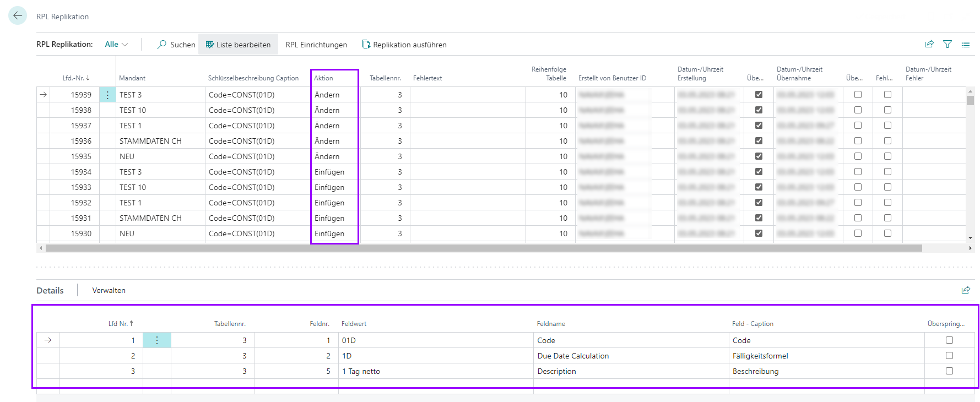980x402 pixels.
Task: Toggle checked Übernahme box in row 15930
Action: coord(759,233)
